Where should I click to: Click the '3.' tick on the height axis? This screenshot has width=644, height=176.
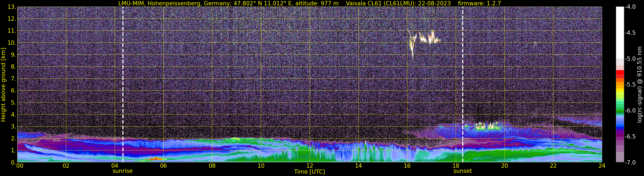[13, 127]
